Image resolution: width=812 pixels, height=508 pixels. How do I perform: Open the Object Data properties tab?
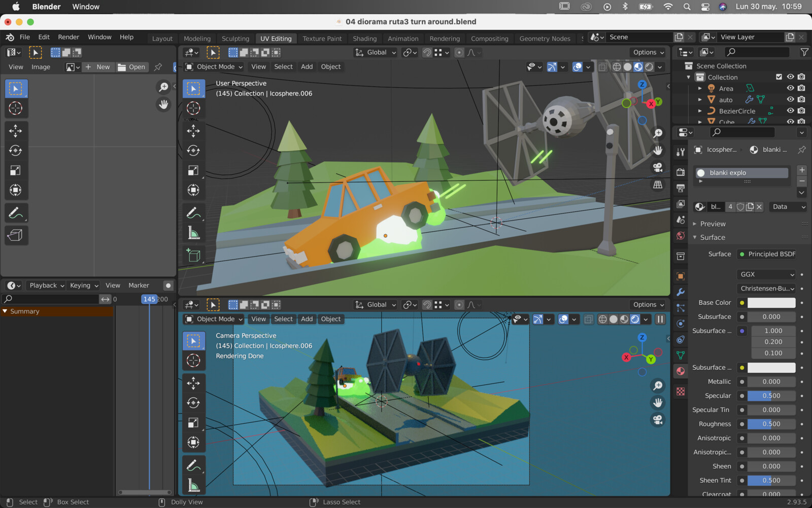coord(681,355)
